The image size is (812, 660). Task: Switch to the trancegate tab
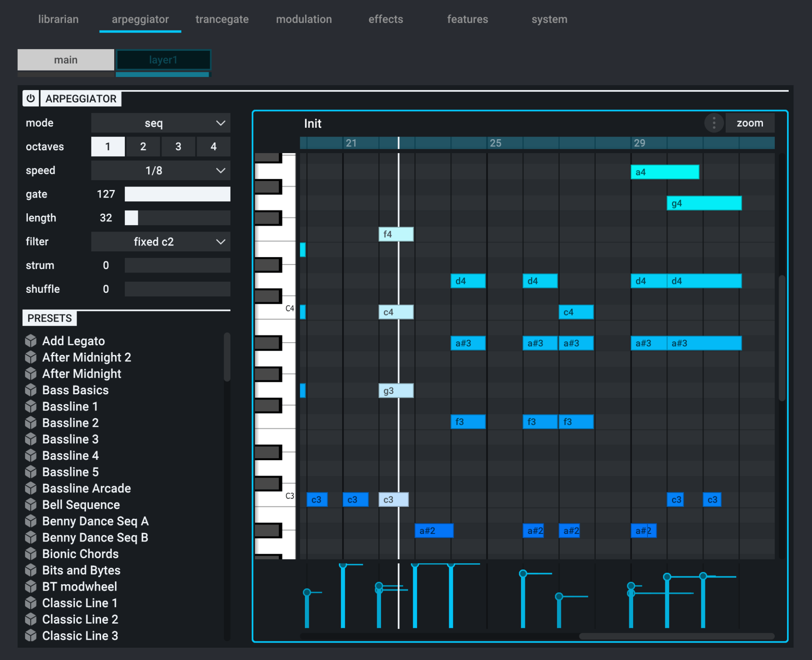pyautogui.click(x=222, y=19)
